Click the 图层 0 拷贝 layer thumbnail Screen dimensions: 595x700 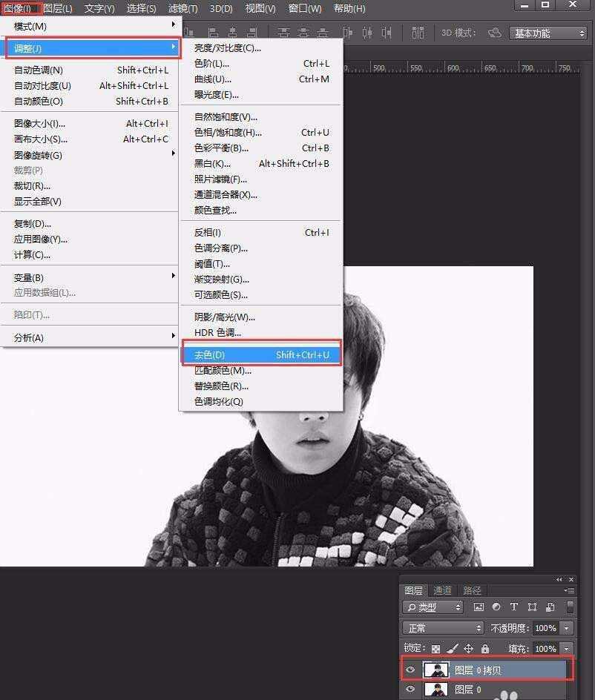(436, 670)
